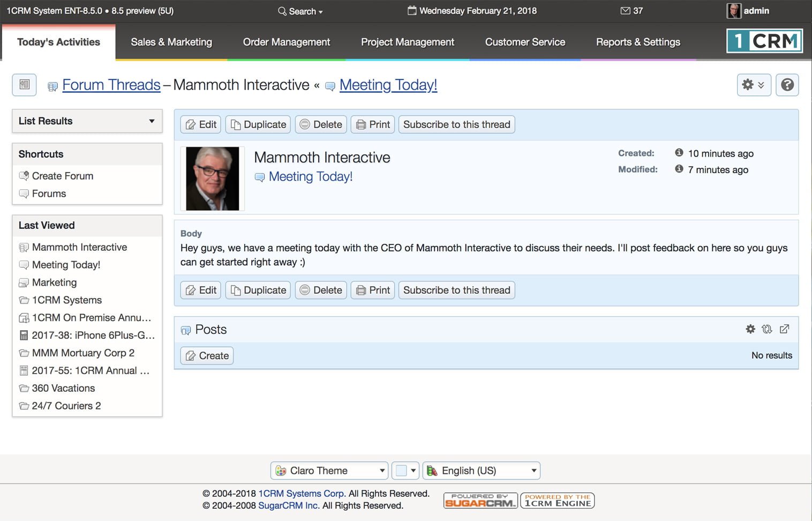812x521 pixels.
Task: Click the Powered by 1CRM Engine badge
Action: tap(558, 500)
